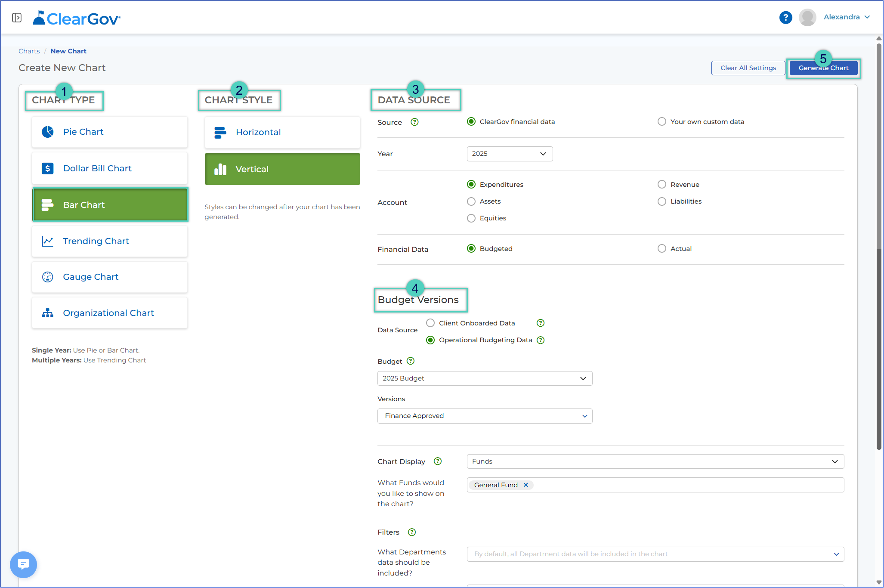The image size is (884, 588).
Task: Click the Pie Chart icon
Action: (48, 132)
